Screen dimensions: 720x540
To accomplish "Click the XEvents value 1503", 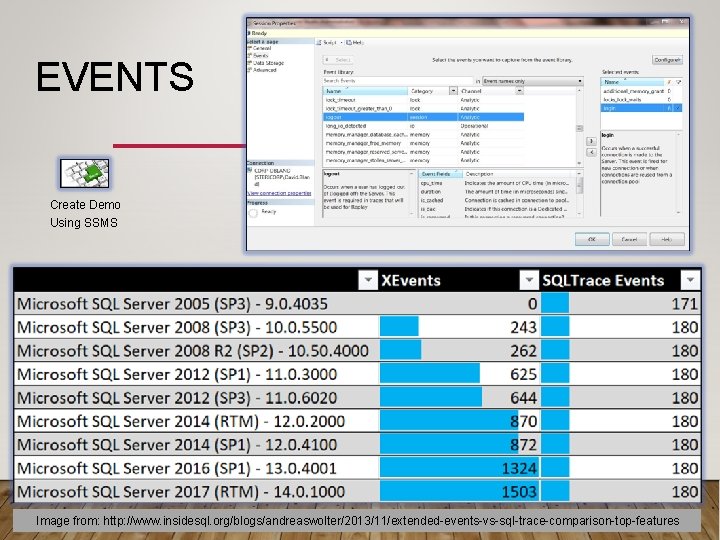I will click(519, 492).
